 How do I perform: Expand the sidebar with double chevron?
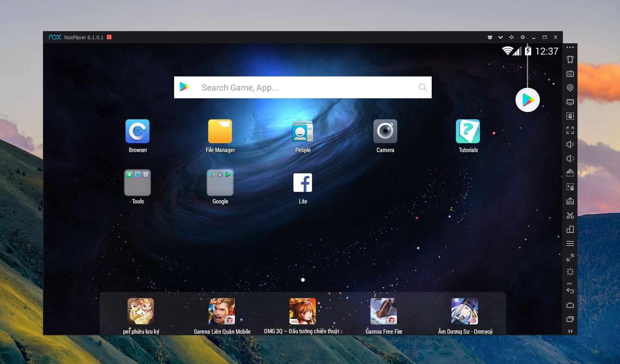pyautogui.click(x=570, y=331)
